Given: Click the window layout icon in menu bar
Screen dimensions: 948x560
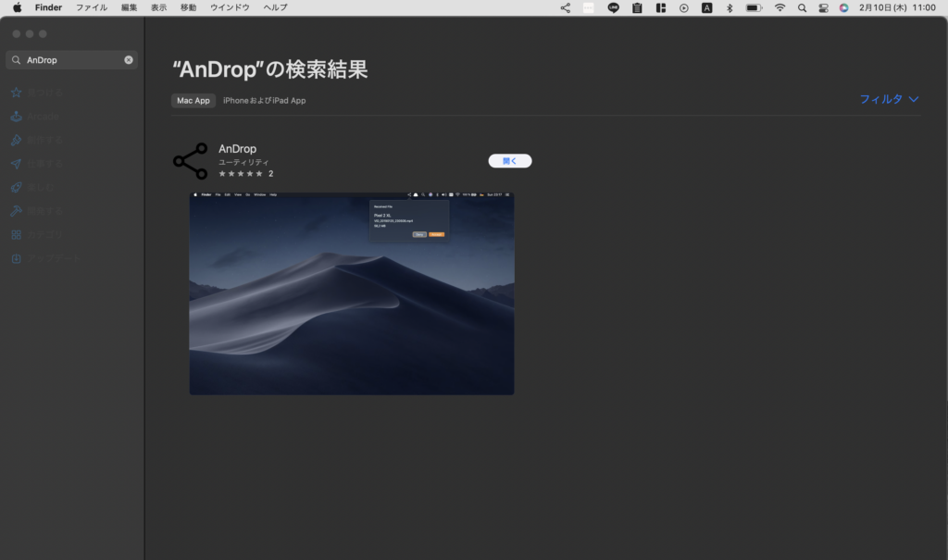Looking at the screenshot, I should (x=661, y=7).
